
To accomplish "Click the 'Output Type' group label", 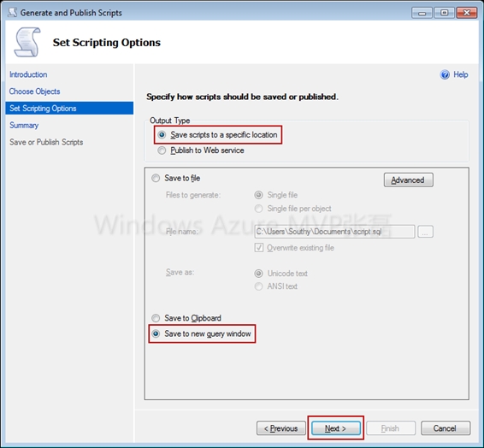I will pyautogui.click(x=170, y=121).
